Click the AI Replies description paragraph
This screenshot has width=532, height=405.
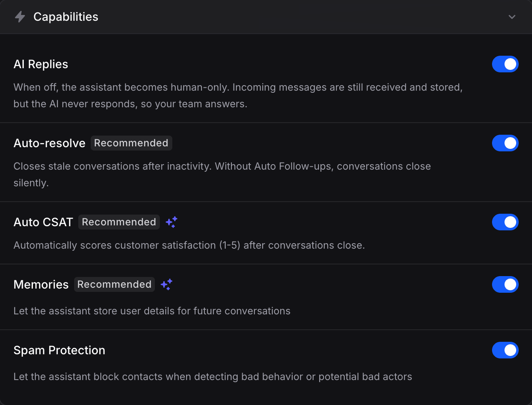pyautogui.click(x=238, y=96)
